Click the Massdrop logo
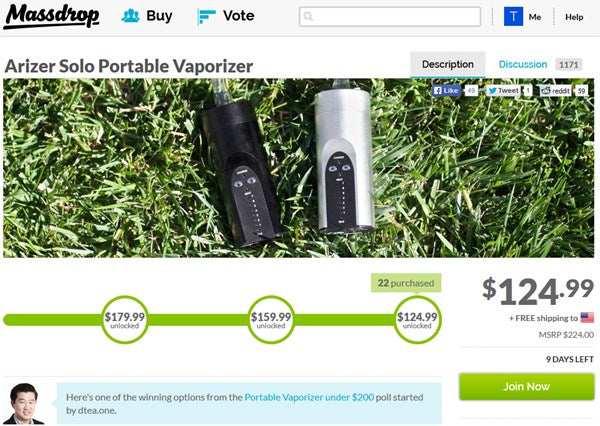The height and width of the screenshot is (426, 600). [52, 16]
